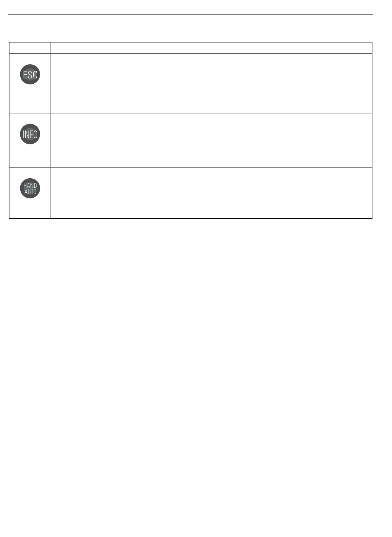Click the round ESC key icon
This screenshot has height=537, width=392.
click(x=30, y=75)
